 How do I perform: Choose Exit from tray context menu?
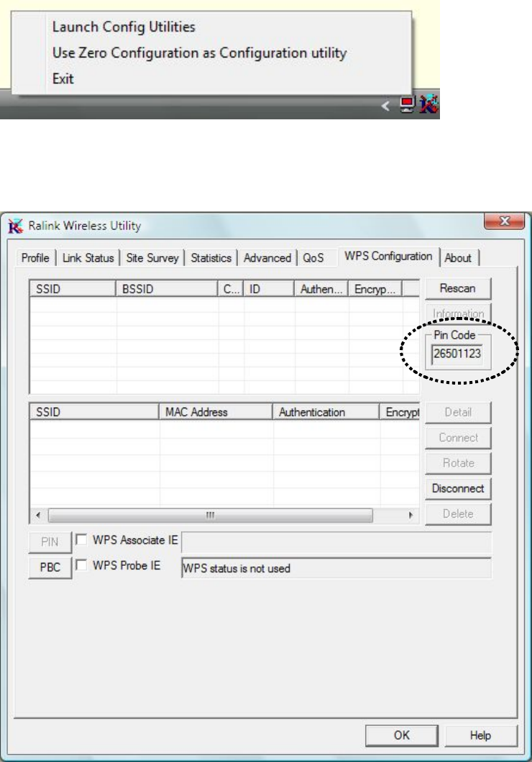pos(63,78)
